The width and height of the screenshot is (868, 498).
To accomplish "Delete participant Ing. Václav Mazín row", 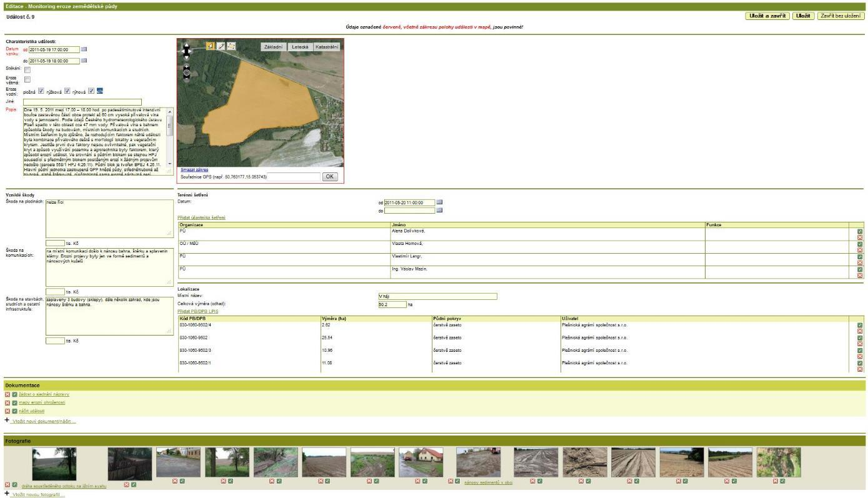I will (x=860, y=275).
